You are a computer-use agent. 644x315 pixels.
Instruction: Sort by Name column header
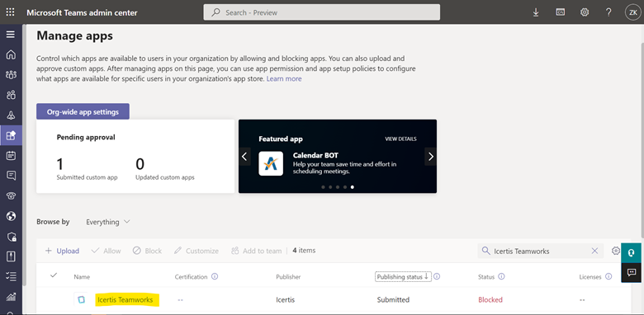(82, 277)
